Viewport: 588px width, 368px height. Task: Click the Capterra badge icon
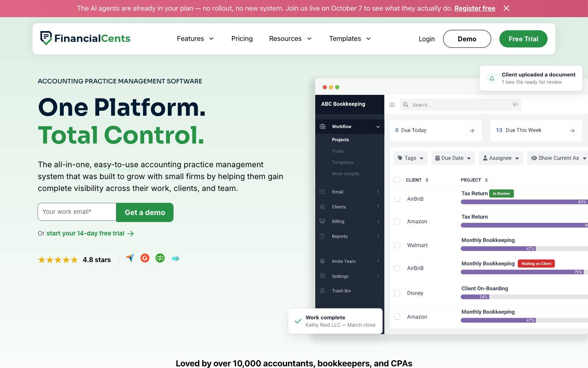click(129, 258)
